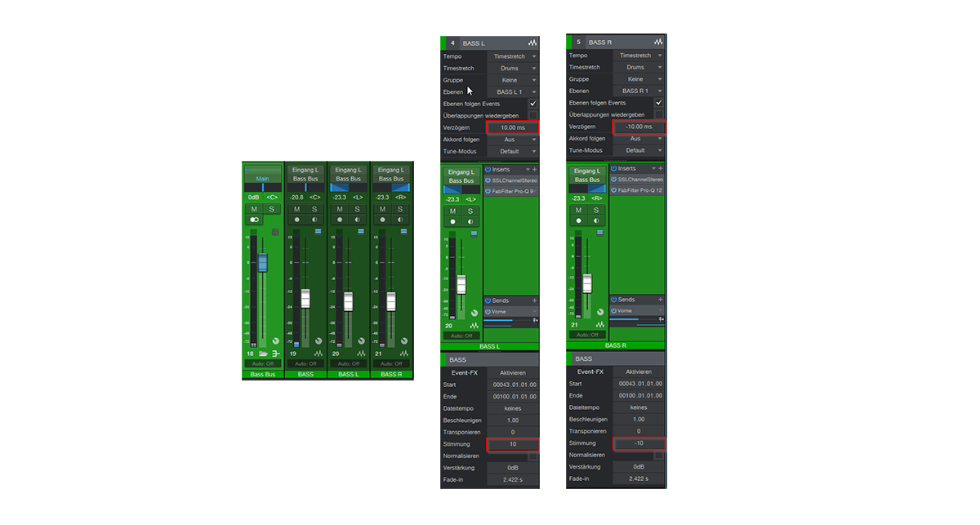The width and height of the screenshot is (980, 525).
Task: Click Verzögern field -10.00 ms on BASS R
Action: [639, 127]
